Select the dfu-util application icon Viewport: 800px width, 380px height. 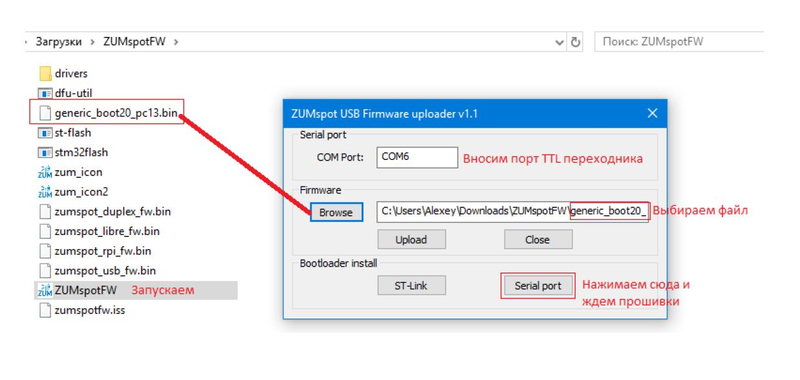[x=45, y=93]
